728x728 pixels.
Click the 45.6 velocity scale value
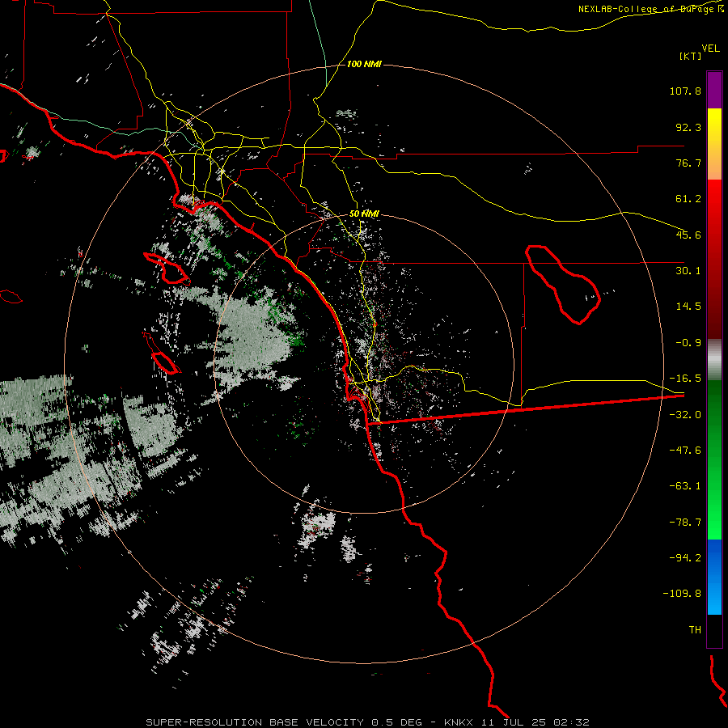click(688, 235)
